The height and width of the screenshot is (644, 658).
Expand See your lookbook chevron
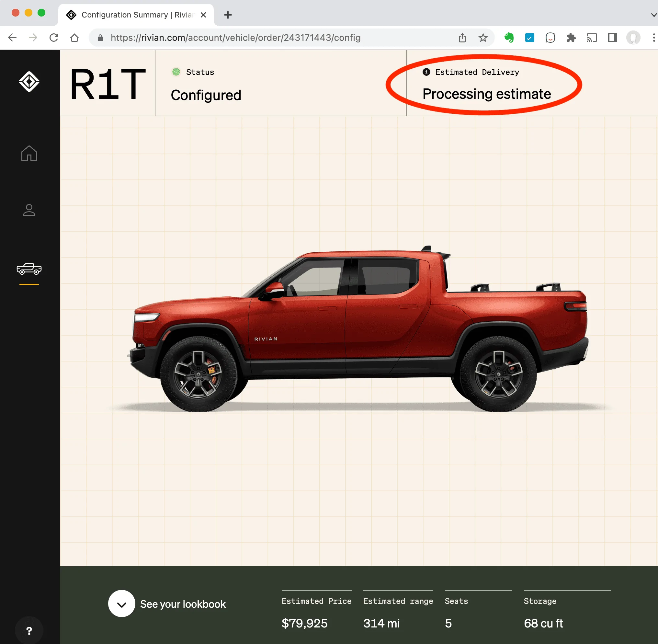[x=122, y=604]
